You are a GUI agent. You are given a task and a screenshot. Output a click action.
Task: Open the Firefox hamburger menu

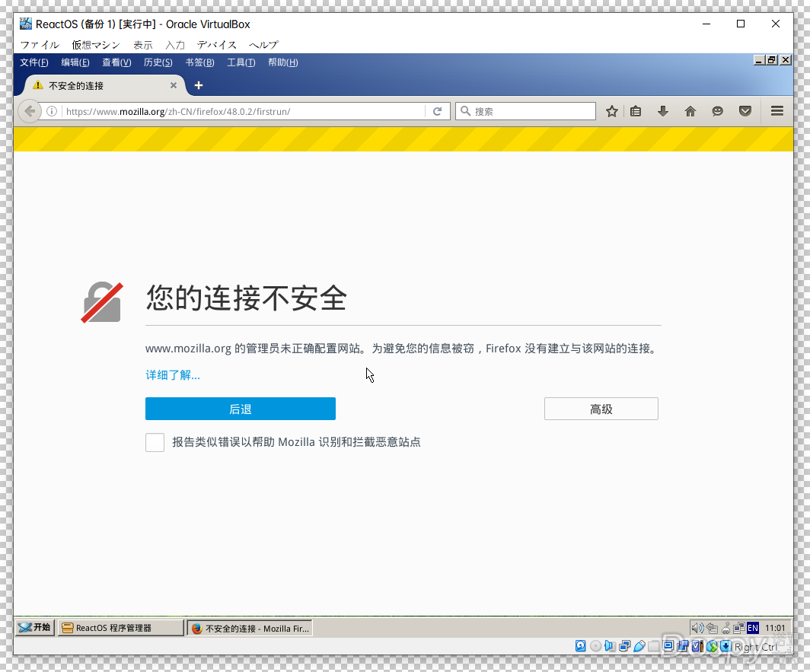pyautogui.click(x=777, y=111)
